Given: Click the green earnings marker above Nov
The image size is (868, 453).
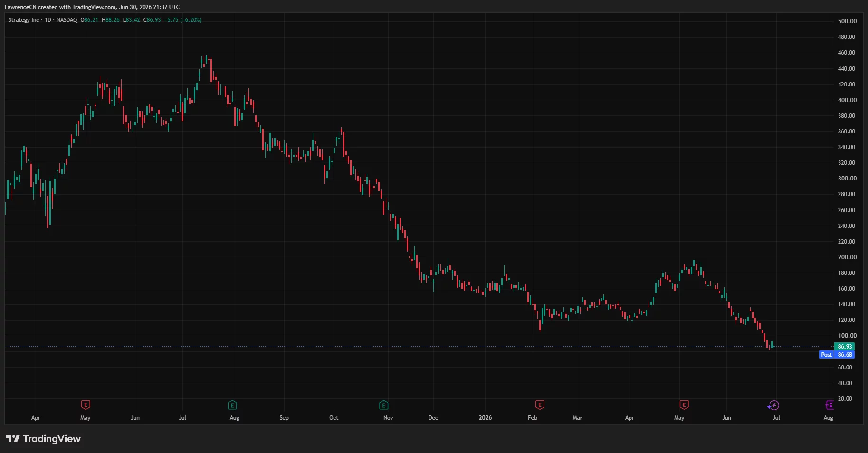Looking at the screenshot, I should pos(383,405).
